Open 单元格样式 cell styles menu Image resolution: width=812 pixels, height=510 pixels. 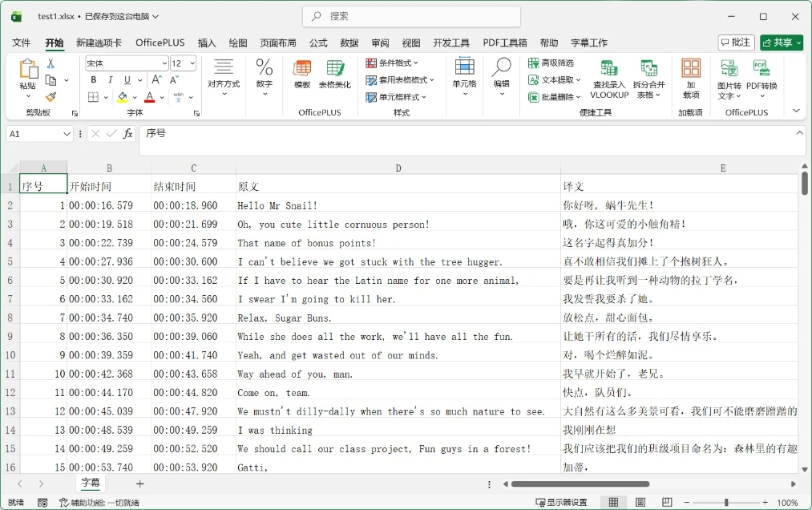point(396,97)
